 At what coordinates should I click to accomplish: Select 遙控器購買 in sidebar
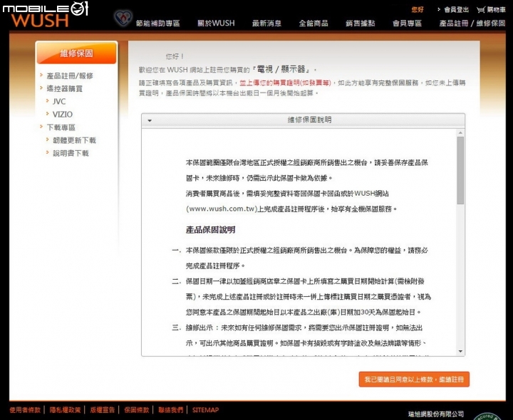[64, 88]
